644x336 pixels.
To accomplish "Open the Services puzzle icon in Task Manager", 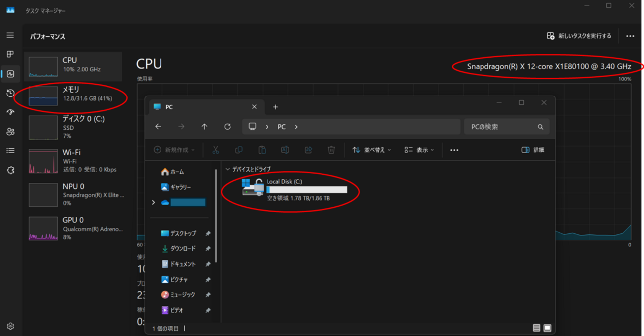I will (10, 170).
